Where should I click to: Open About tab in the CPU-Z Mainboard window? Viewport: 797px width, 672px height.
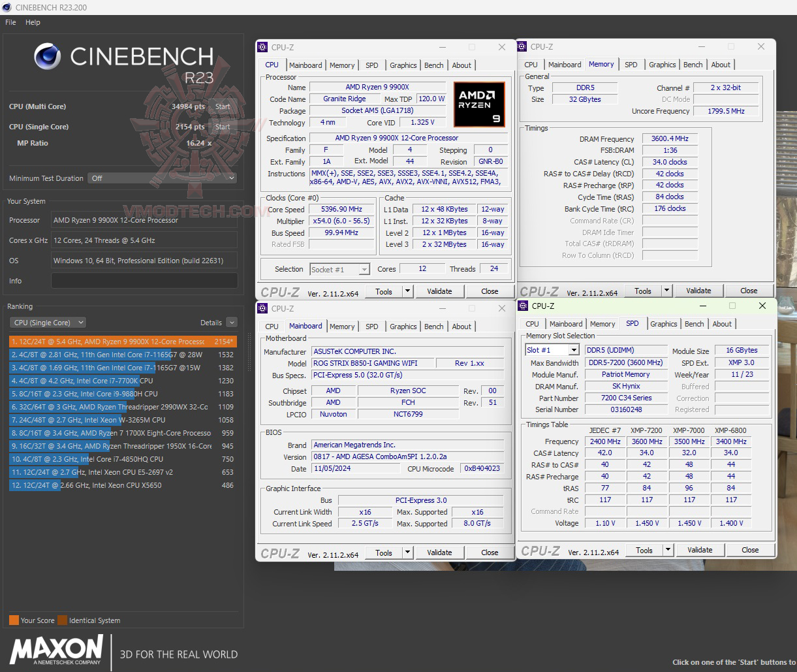[461, 327]
